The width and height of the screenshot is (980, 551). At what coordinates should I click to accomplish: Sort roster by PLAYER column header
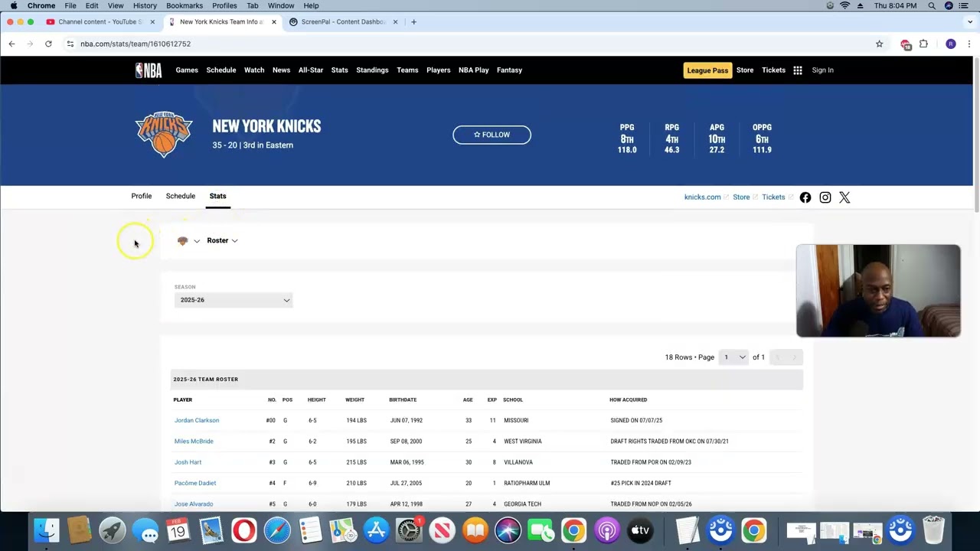pos(183,399)
